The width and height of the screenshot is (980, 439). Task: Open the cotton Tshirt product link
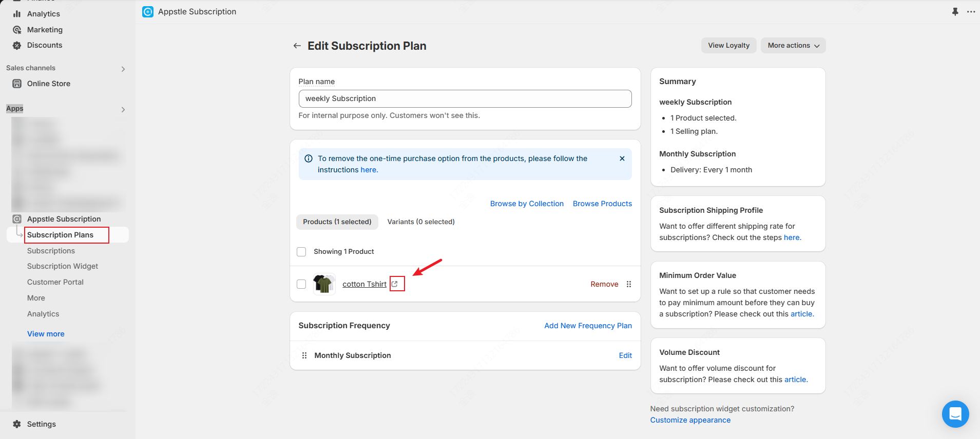pyautogui.click(x=364, y=284)
